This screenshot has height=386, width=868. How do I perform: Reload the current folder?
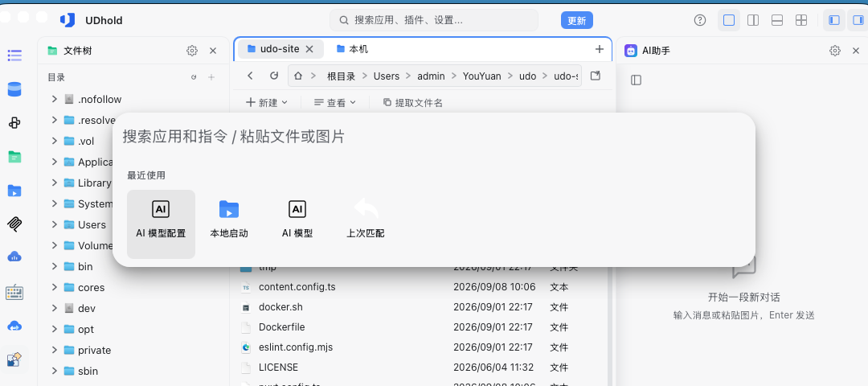[x=274, y=76]
